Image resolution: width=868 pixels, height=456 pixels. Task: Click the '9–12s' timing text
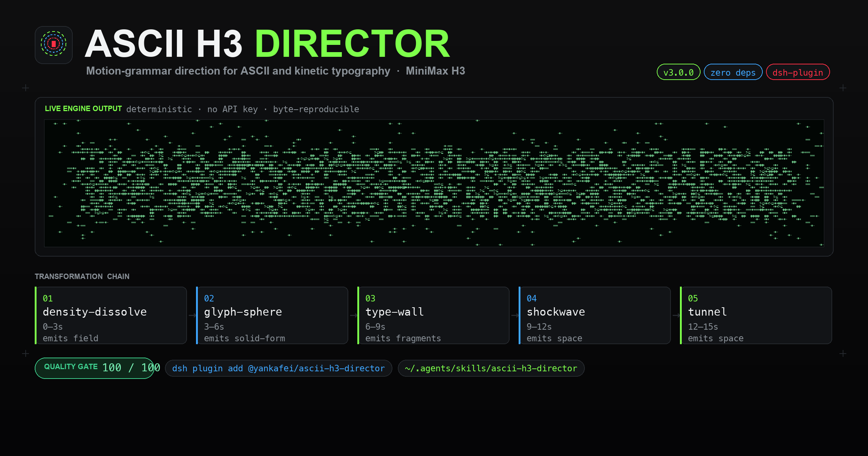(539, 327)
